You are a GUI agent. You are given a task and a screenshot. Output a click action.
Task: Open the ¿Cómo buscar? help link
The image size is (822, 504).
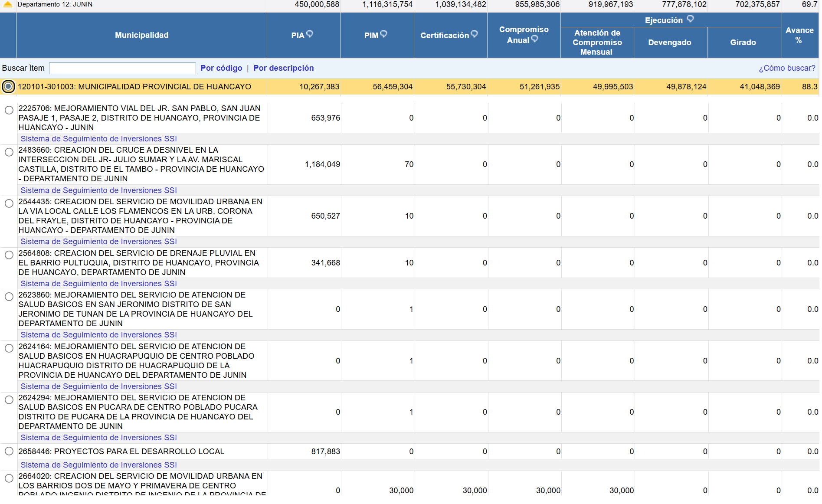[786, 68]
